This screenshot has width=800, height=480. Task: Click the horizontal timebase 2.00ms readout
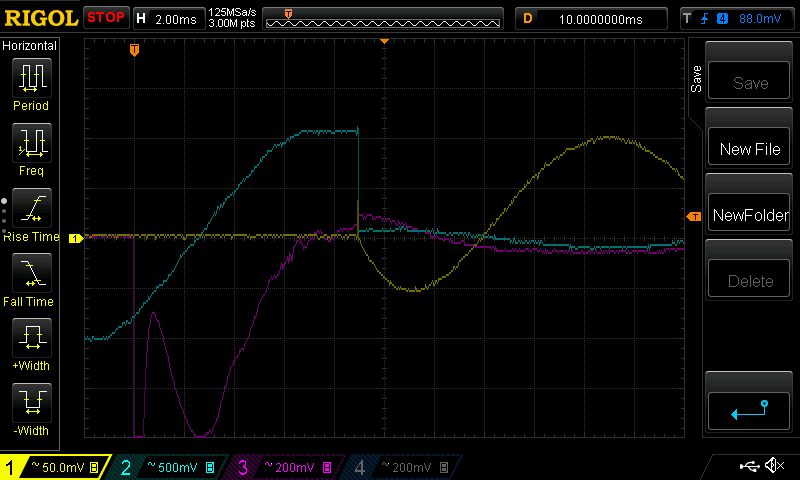tap(176, 19)
